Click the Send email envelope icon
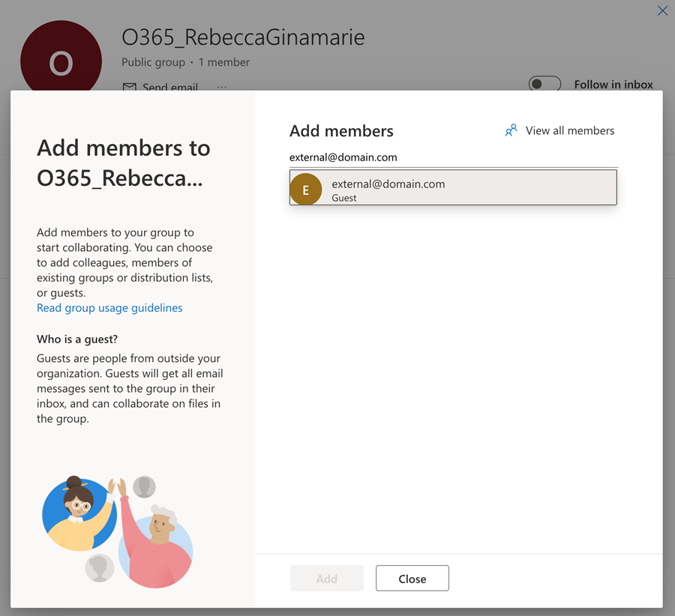The width and height of the screenshot is (675, 616). (x=129, y=87)
